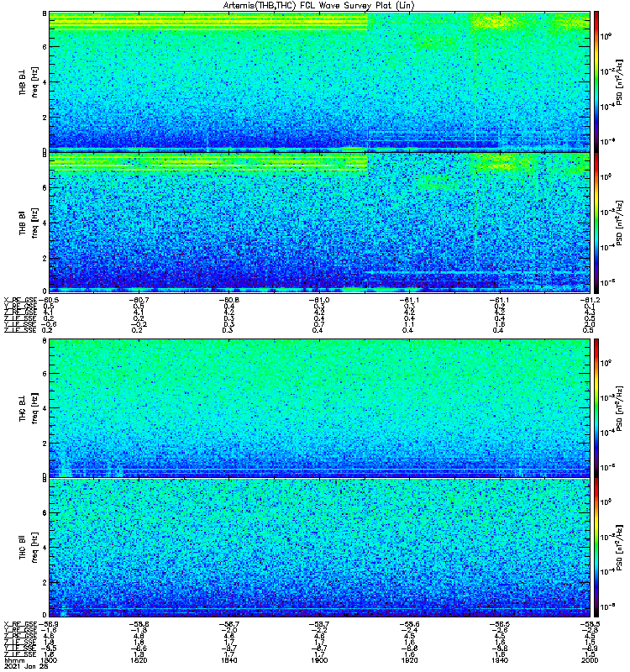This screenshot has height=672, width=630.
Task: Click the THB position value '-81.2'
Action: tap(590, 300)
